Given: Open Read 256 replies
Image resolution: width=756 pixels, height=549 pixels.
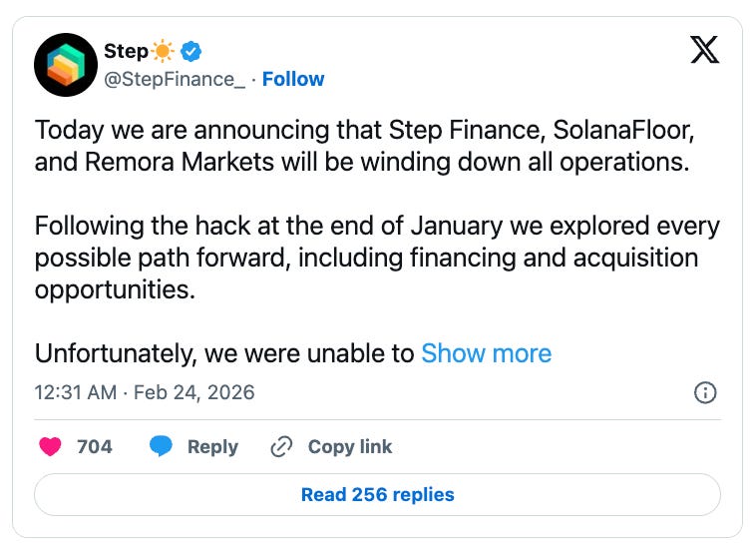Looking at the screenshot, I should [377, 494].
